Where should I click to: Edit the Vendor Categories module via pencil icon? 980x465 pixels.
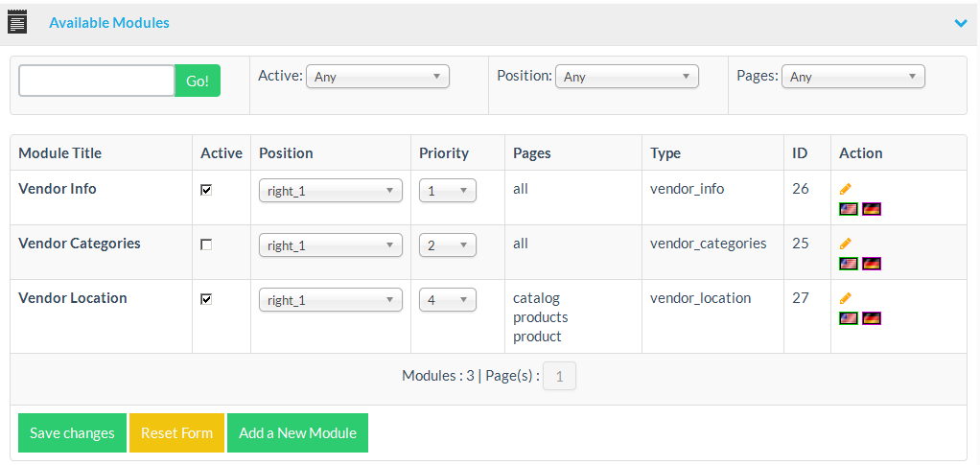(x=845, y=244)
